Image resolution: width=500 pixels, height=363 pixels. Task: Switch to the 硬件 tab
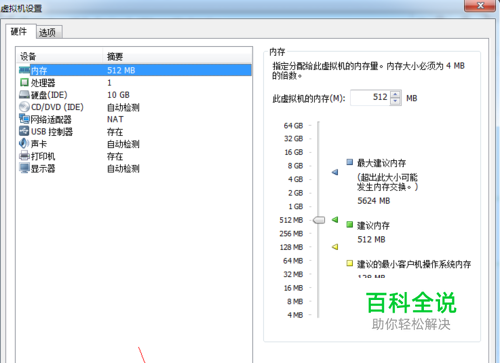(x=19, y=32)
